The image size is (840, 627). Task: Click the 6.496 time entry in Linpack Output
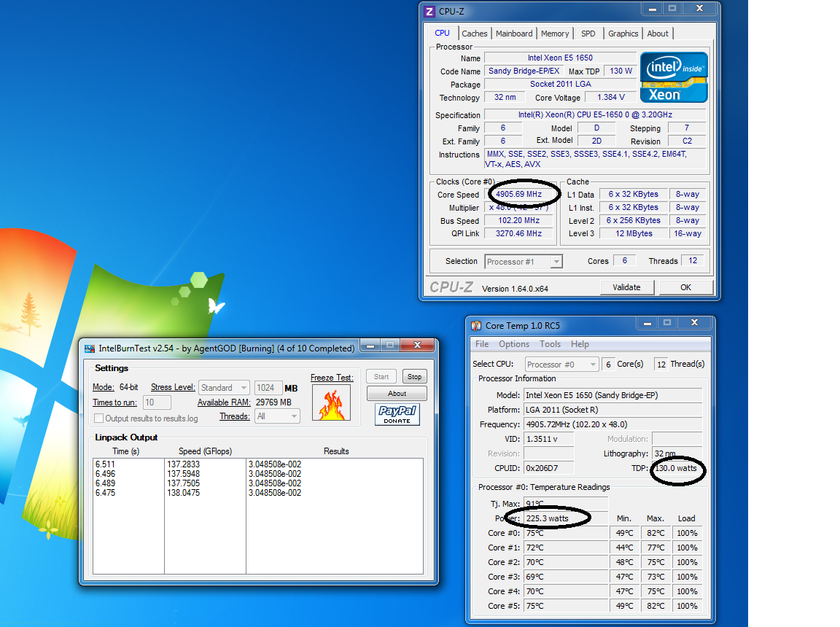pos(105,474)
